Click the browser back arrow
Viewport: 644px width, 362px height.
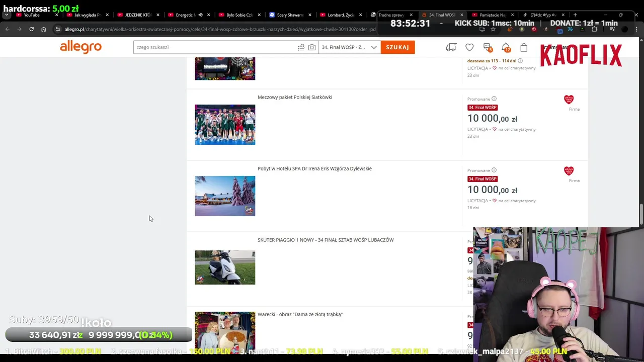[x=8, y=29]
